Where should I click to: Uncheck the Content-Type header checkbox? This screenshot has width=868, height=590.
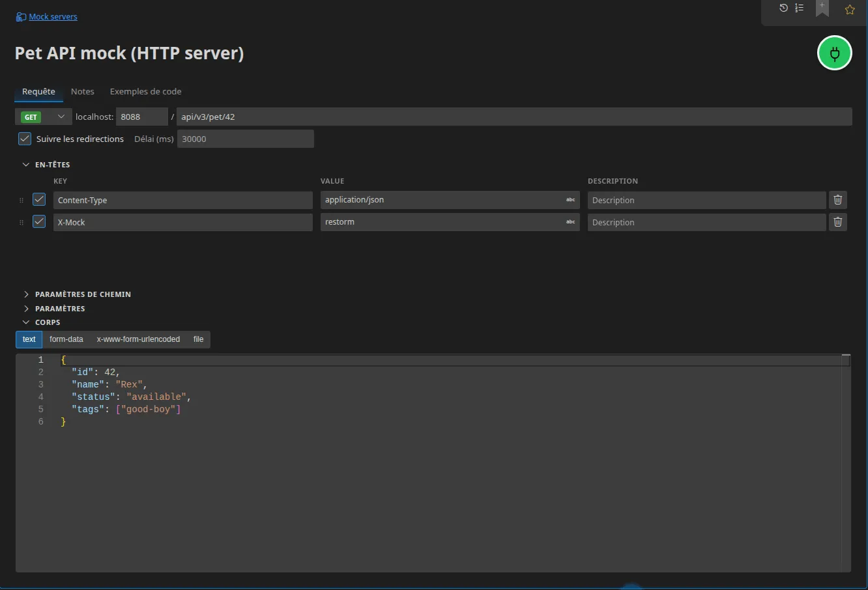click(x=39, y=199)
